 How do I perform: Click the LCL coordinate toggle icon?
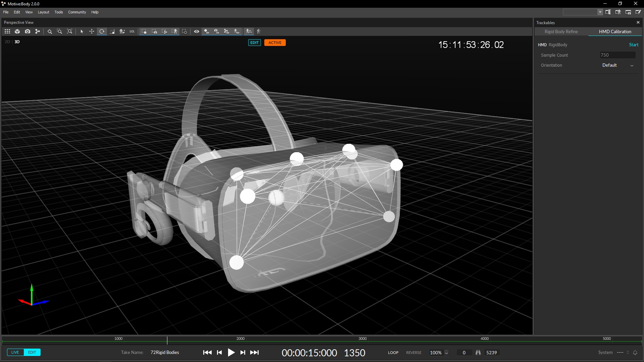click(x=132, y=31)
